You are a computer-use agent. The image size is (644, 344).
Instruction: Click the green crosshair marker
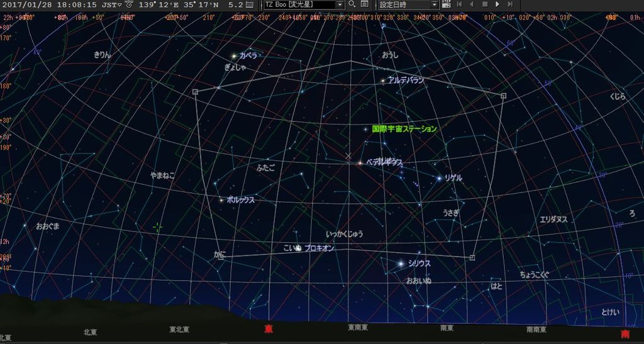(157, 226)
